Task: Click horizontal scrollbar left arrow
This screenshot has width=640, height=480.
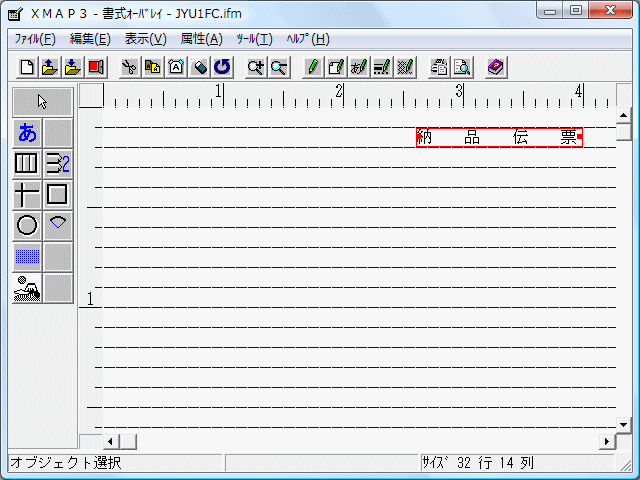Action: 110,442
